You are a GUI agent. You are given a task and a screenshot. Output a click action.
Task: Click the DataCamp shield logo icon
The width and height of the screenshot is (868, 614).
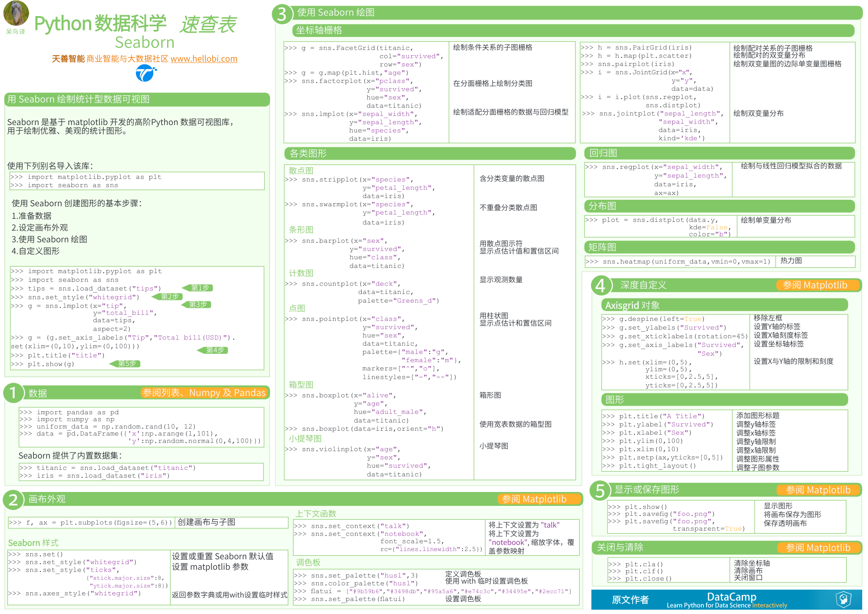tap(843, 599)
